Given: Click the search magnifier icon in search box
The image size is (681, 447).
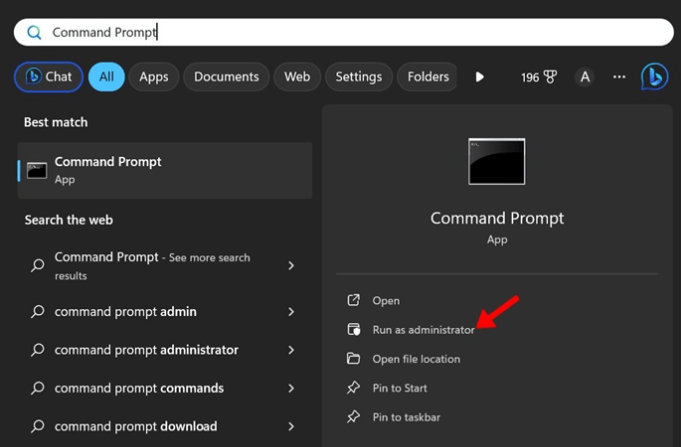Looking at the screenshot, I should pos(35,32).
